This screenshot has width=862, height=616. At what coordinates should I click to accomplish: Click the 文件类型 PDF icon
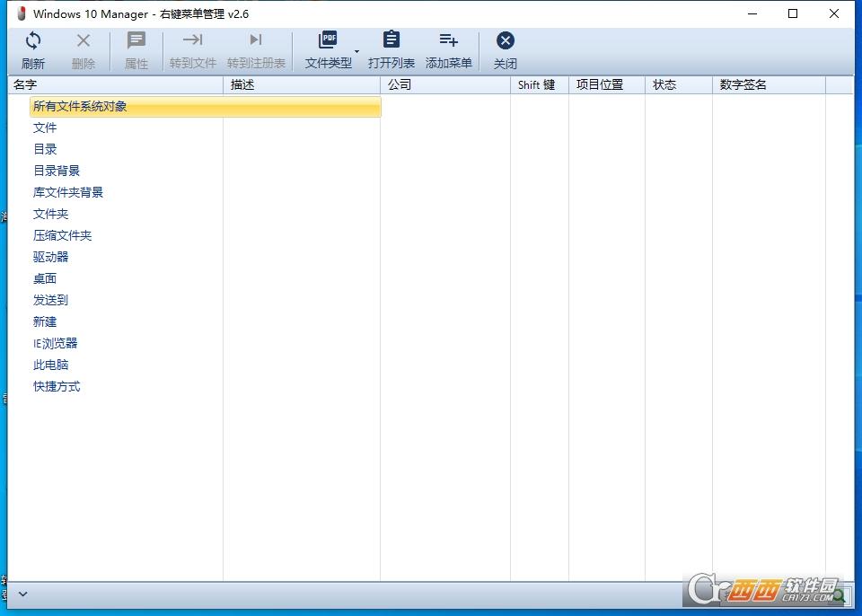click(328, 40)
